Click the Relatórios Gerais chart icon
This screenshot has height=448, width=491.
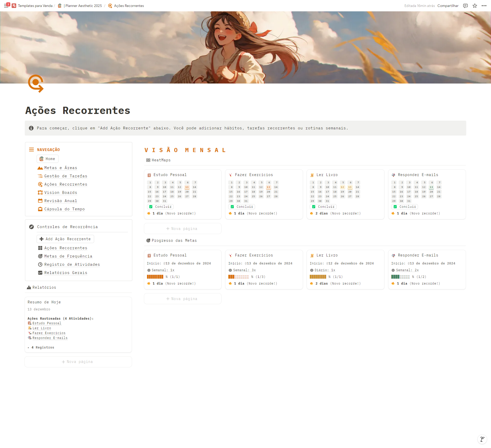[40, 273]
